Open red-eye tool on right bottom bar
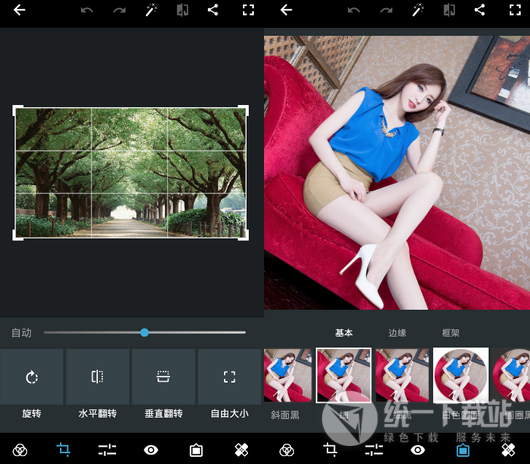The image size is (530, 464). click(418, 450)
